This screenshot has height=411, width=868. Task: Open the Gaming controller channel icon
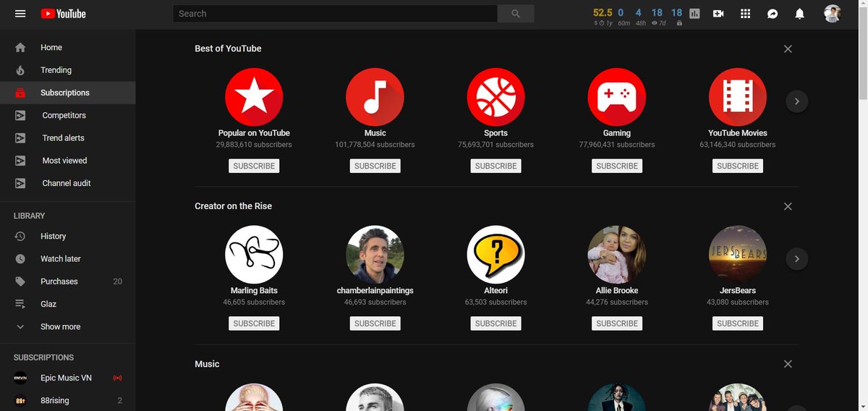(x=616, y=97)
